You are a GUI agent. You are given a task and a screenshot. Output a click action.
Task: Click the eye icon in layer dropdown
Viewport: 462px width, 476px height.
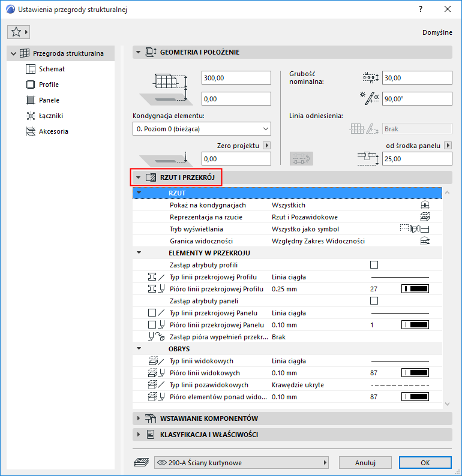(x=162, y=463)
